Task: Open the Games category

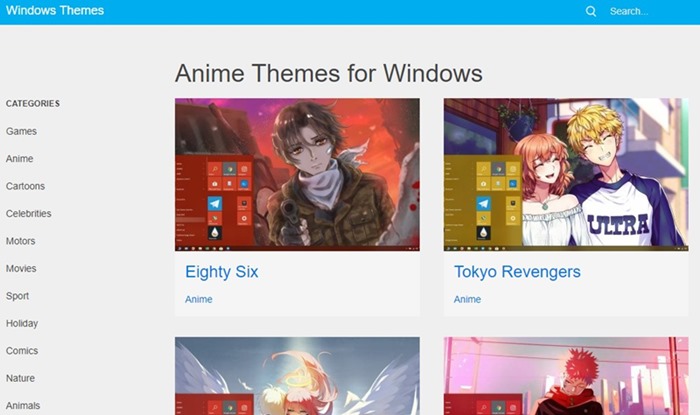Action: coord(21,131)
